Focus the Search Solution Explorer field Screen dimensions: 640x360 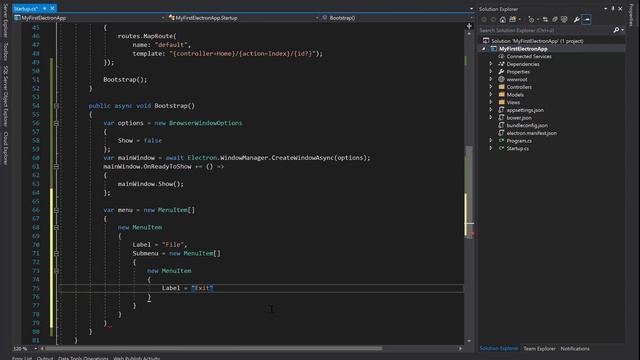[x=545, y=30]
